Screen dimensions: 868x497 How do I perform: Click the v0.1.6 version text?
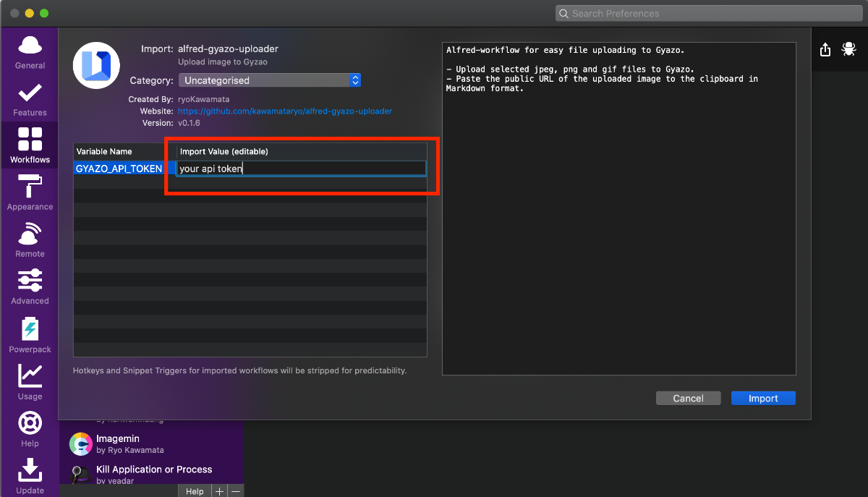pyautogui.click(x=189, y=123)
